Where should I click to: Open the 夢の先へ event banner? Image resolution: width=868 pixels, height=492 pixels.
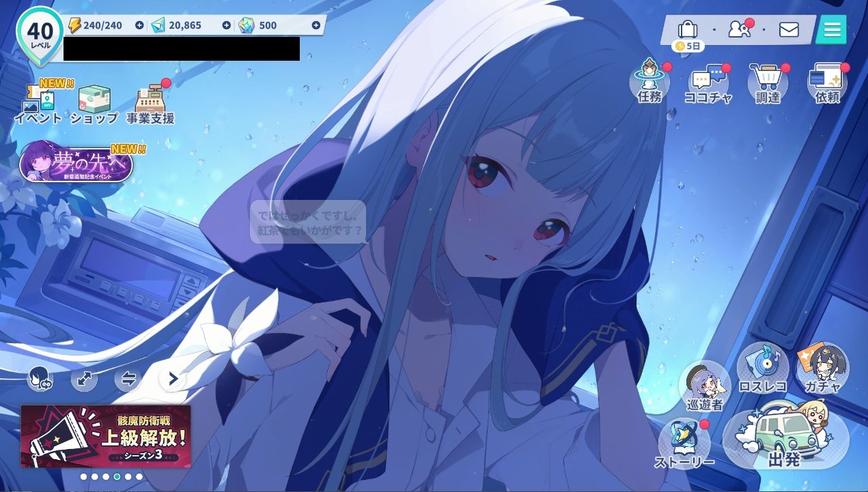point(76,162)
